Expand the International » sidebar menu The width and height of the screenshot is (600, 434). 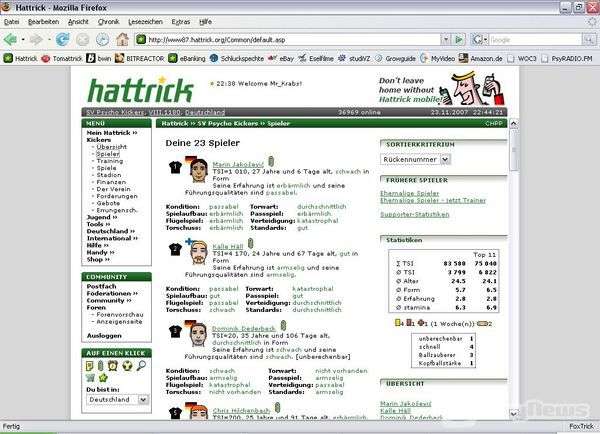112,238
